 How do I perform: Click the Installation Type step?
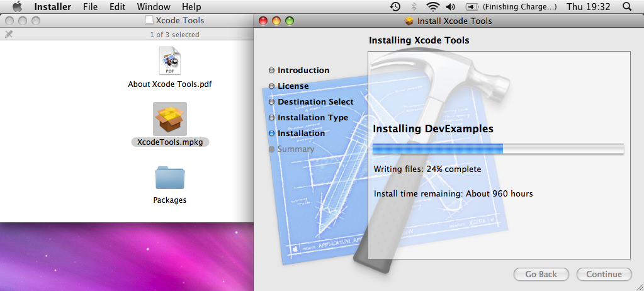tap(308, 118)
